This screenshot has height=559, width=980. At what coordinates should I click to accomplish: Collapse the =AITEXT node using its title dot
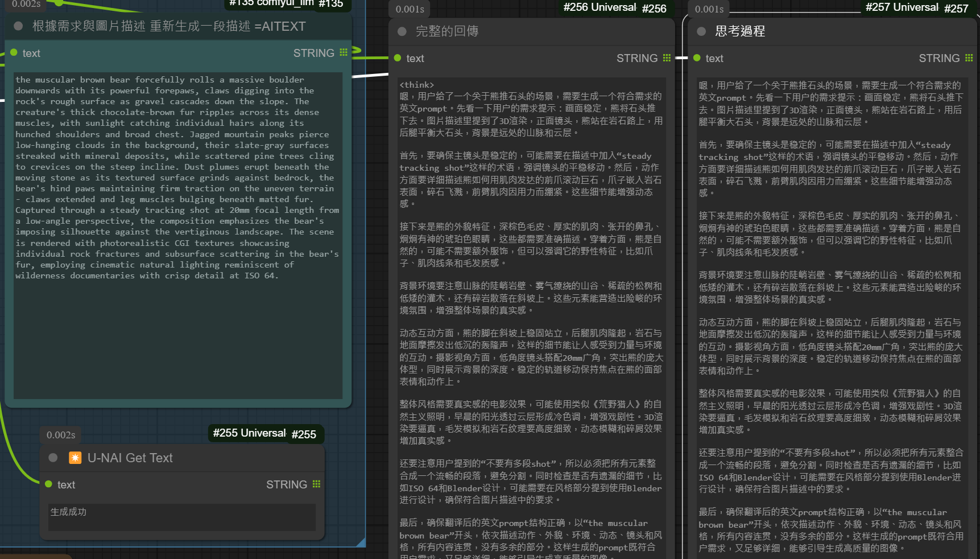click(18, 26)
